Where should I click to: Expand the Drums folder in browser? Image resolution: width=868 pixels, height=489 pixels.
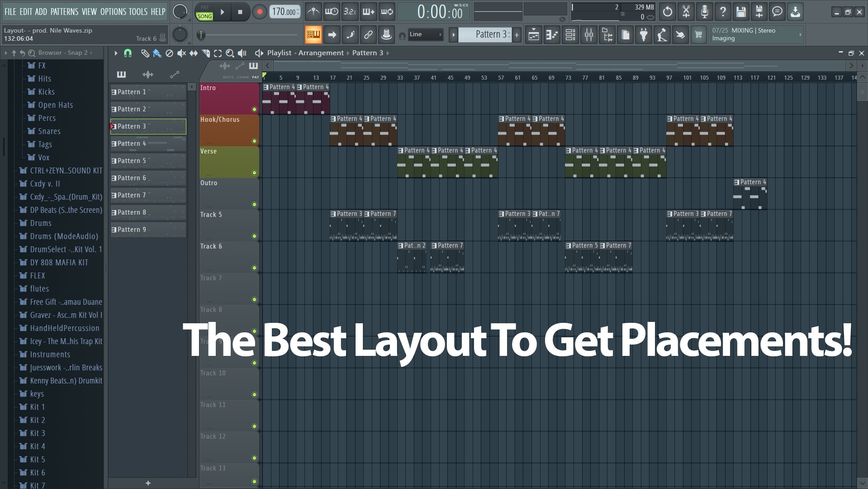41,223
